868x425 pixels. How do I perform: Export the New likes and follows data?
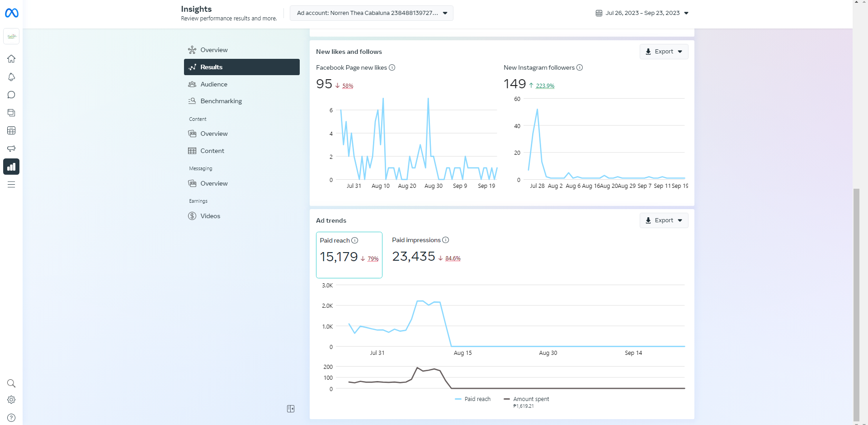(664, 52)
